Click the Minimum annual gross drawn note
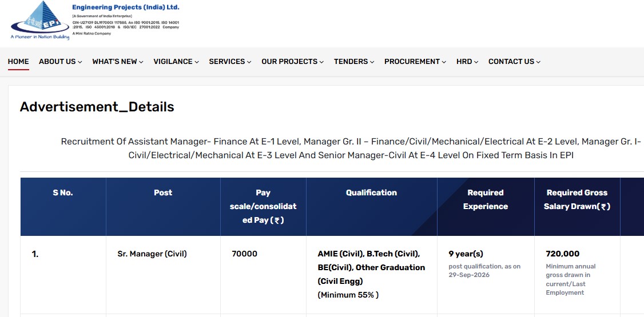644x317 pixels. [570, 279]
